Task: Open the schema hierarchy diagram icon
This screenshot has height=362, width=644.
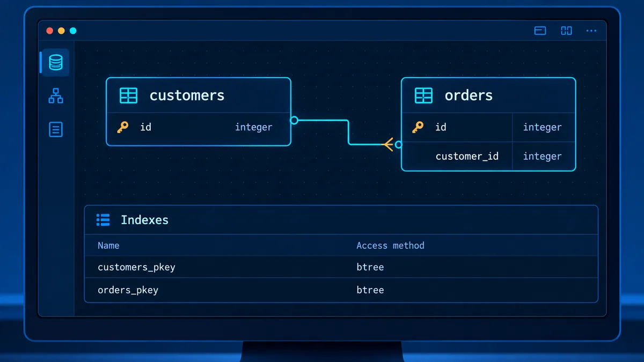Action: (x=56, y=97)
